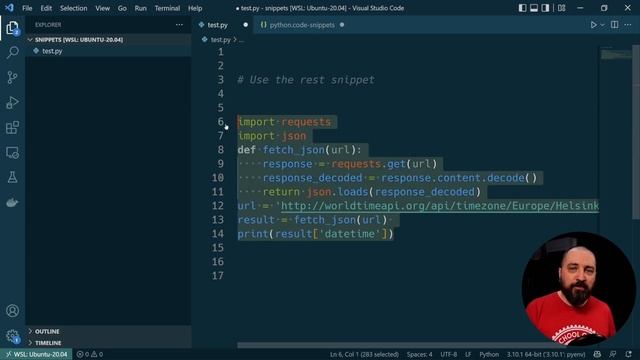Image resolution: width=640 pixels, height=360 pixels.
Task: Change indentation via Spaces: 4
Action: [419, 354]
